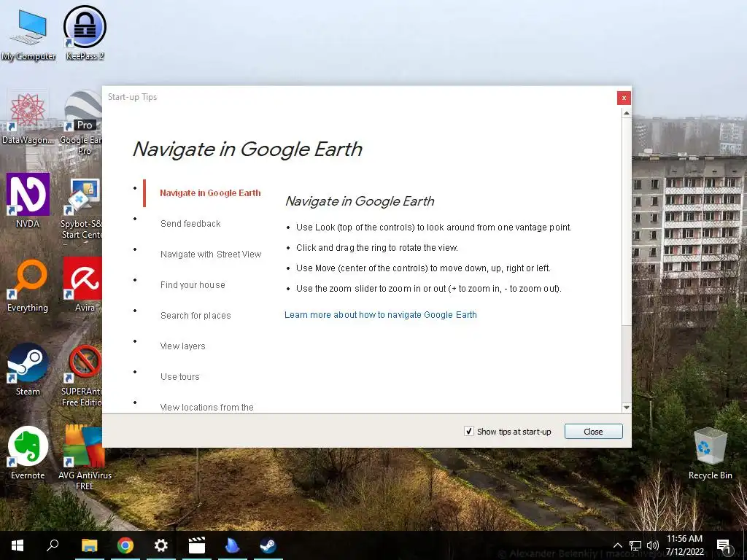The image size is (747, 560).
Task: Select the NVDA desktop shortcut
Action: point(28,201)
